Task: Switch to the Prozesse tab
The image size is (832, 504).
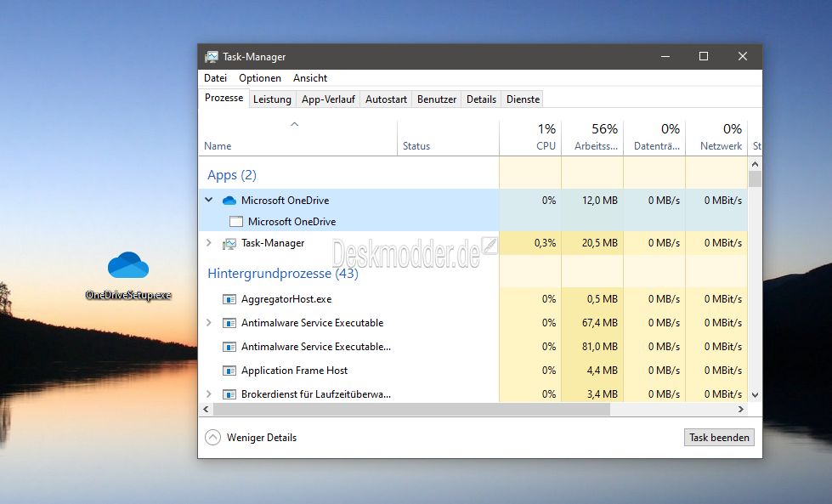Action: point(224,98)
